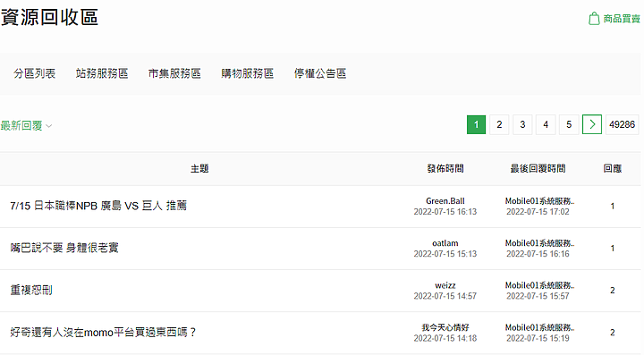Select the 分區列表 tab

[35, 73]
